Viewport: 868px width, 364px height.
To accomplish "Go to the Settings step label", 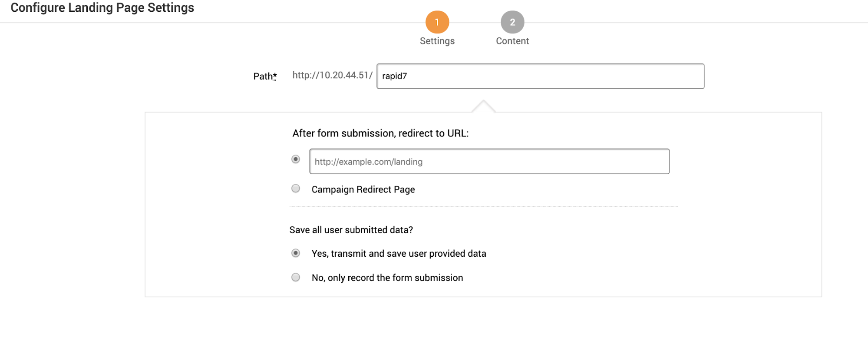I will click(437, 41).
